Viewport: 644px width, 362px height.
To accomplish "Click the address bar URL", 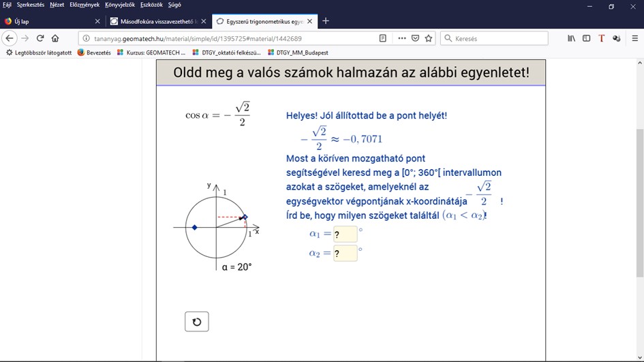I will coord(198,39).
